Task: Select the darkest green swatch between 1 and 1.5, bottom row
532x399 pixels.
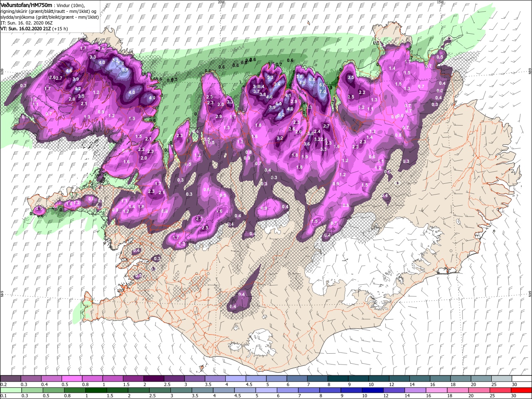Action: [x=96, y=390]
